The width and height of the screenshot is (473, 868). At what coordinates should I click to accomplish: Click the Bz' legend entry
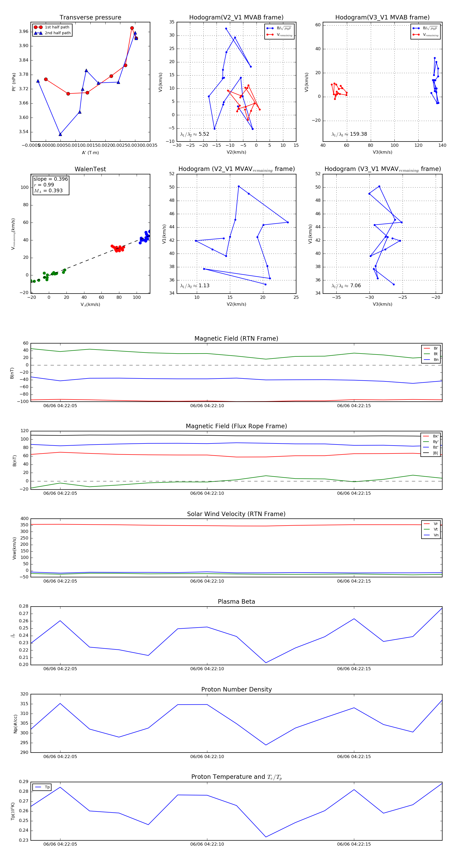[431, 447]
